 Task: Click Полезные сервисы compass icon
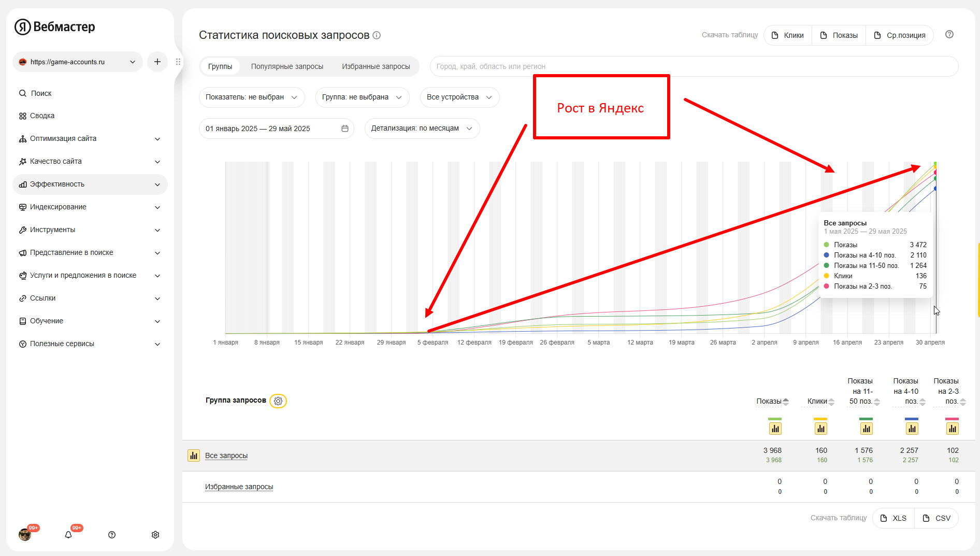point(23,344)
